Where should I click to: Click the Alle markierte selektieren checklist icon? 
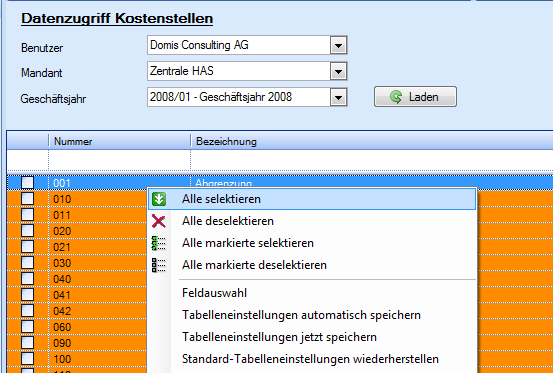click(159, 243)
